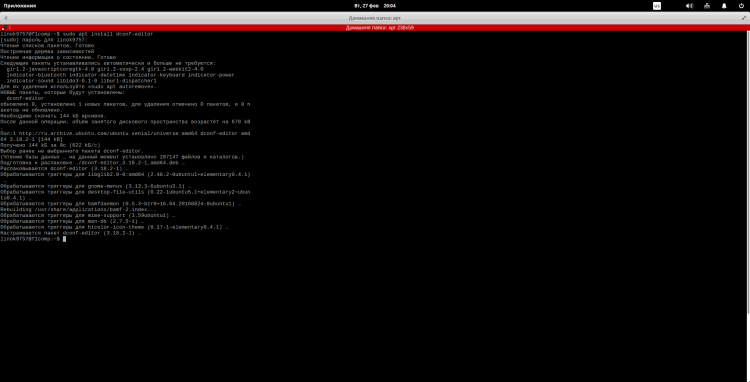
Task: Click the '[sudo] пароль для' line
Action: click(x=44, y=40)
